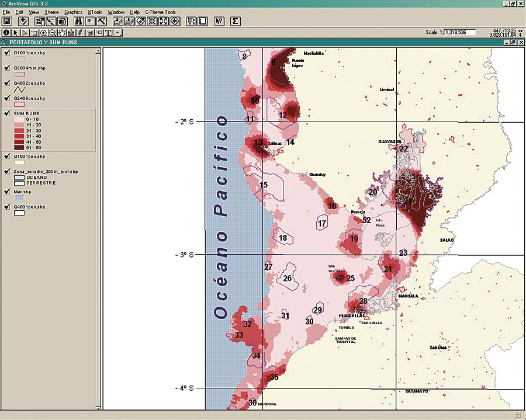Image resolution: width=526 pixels, height=420 pixels.
Task: Choose the Zoom In magnifier tool
Action: tap(43, 33)
